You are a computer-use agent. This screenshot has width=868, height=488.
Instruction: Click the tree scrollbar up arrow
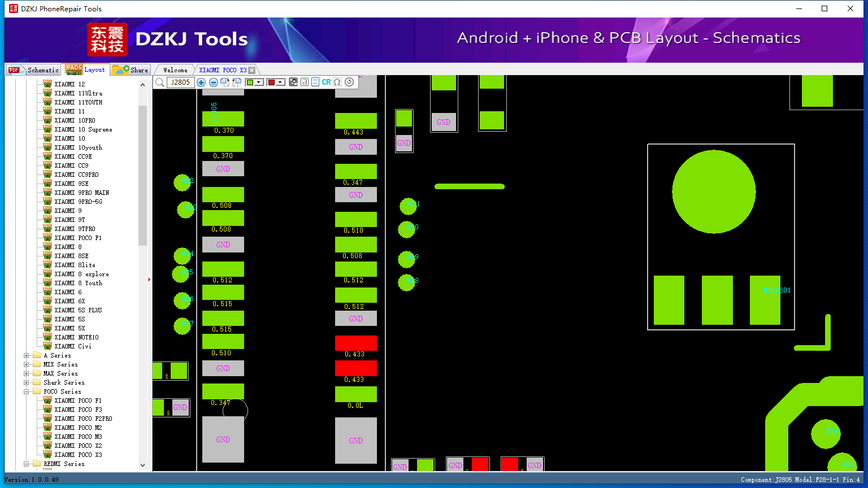pyautogui.click(x=142, y=84)
